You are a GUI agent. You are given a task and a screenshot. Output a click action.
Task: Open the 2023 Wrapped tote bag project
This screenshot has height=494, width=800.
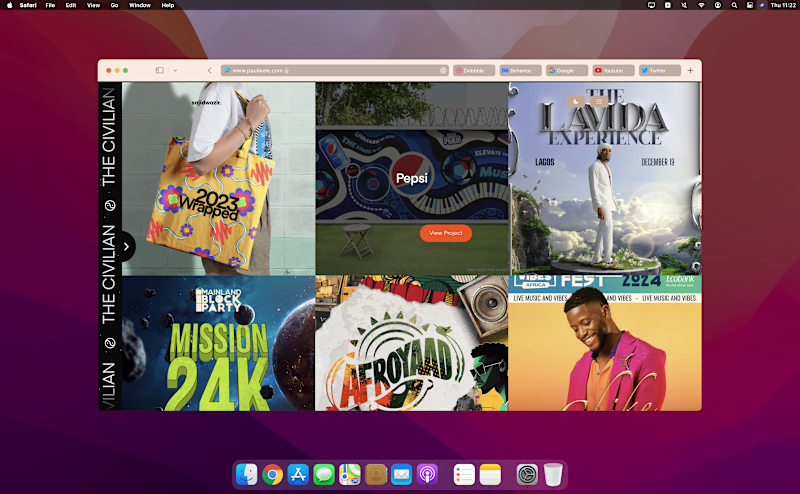click(218, 179)
